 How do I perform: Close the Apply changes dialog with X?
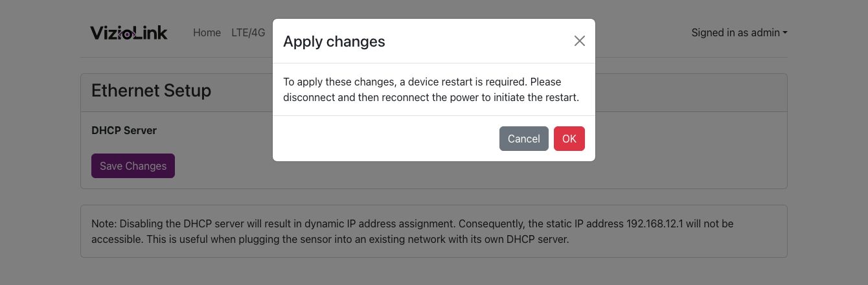[579, 41]
